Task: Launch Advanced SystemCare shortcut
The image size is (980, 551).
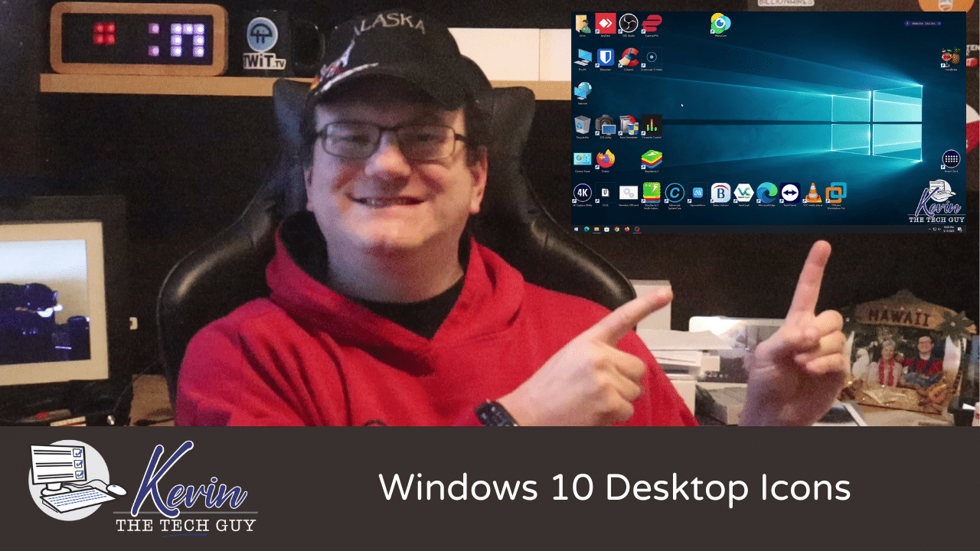Action: pyautogui.click(x=675, y=194)
